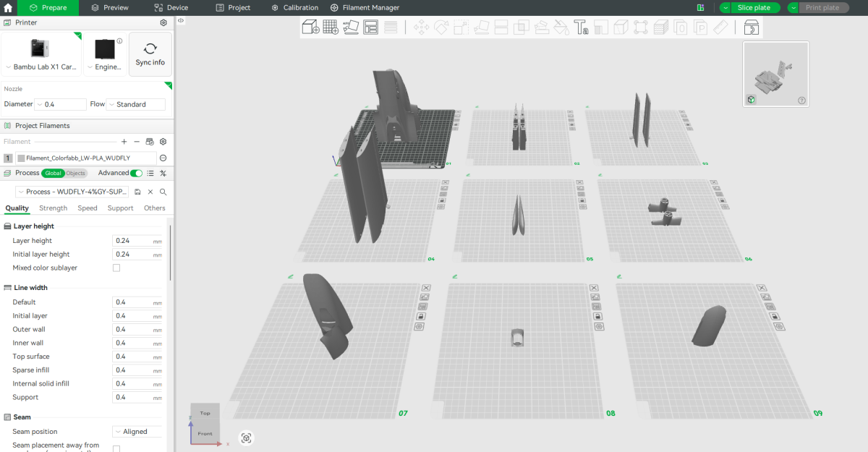Open the Project tab
The image size is (868, 452).
[x=234, y=8]
